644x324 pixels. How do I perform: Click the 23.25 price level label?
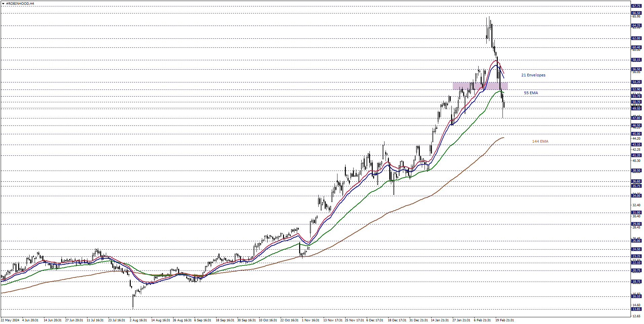coord(636,256)
